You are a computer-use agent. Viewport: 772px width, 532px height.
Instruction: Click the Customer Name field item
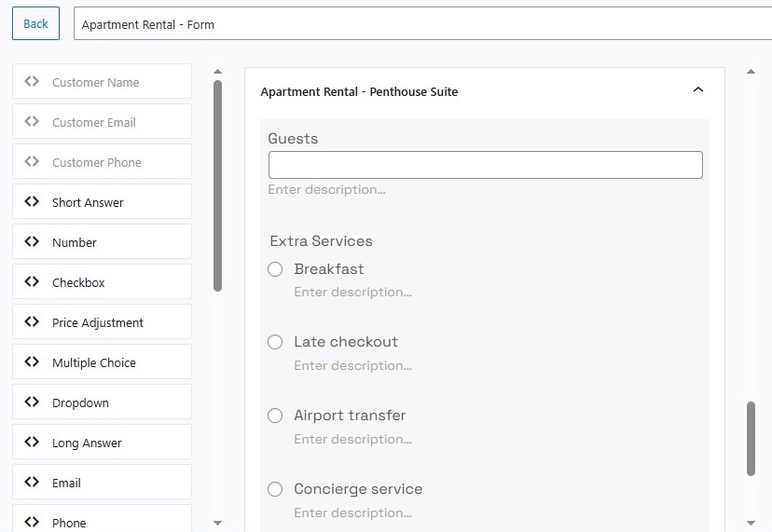pos(102,81)
